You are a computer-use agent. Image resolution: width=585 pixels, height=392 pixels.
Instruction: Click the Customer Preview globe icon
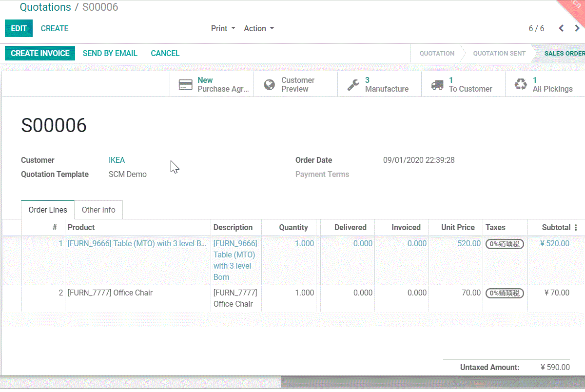(x=270, y=85)
